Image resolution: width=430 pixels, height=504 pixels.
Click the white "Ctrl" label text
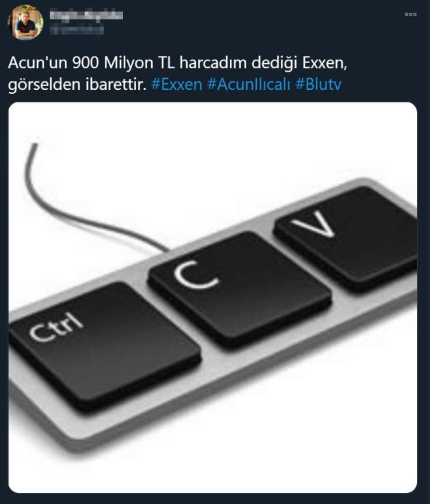[x=57, y=327]
